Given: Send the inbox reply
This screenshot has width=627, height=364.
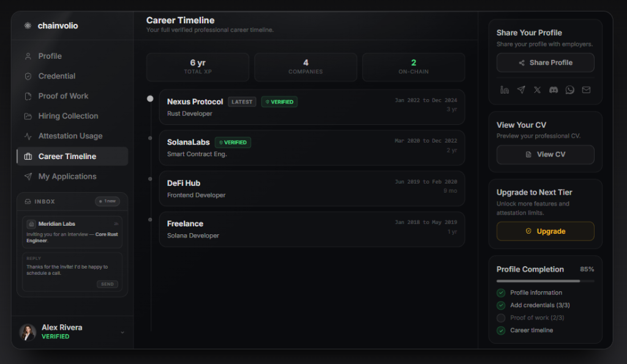Looking at the screenshot, I should click(x=107, y=284).
